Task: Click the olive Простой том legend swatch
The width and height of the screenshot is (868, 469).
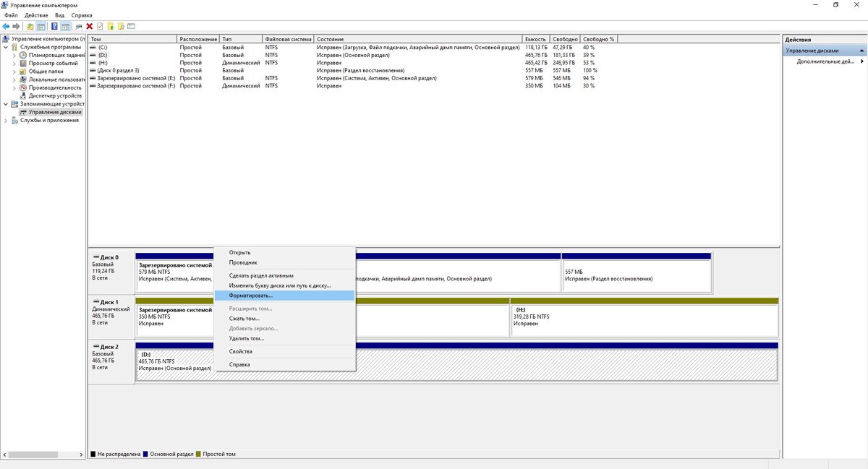Action: (199, 454)
